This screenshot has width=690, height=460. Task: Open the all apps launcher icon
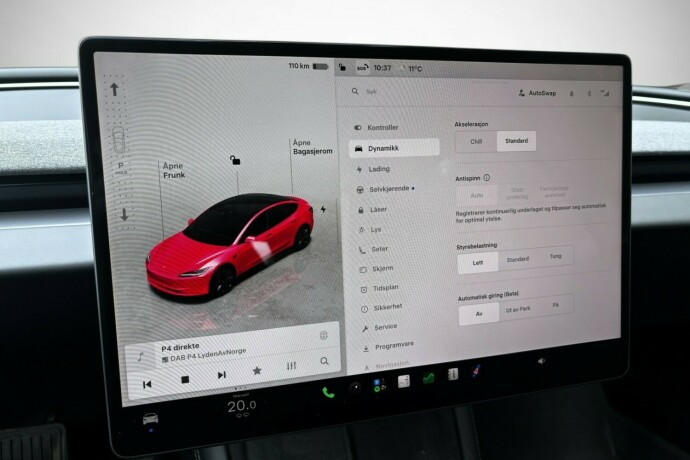(x=379, y=385)
